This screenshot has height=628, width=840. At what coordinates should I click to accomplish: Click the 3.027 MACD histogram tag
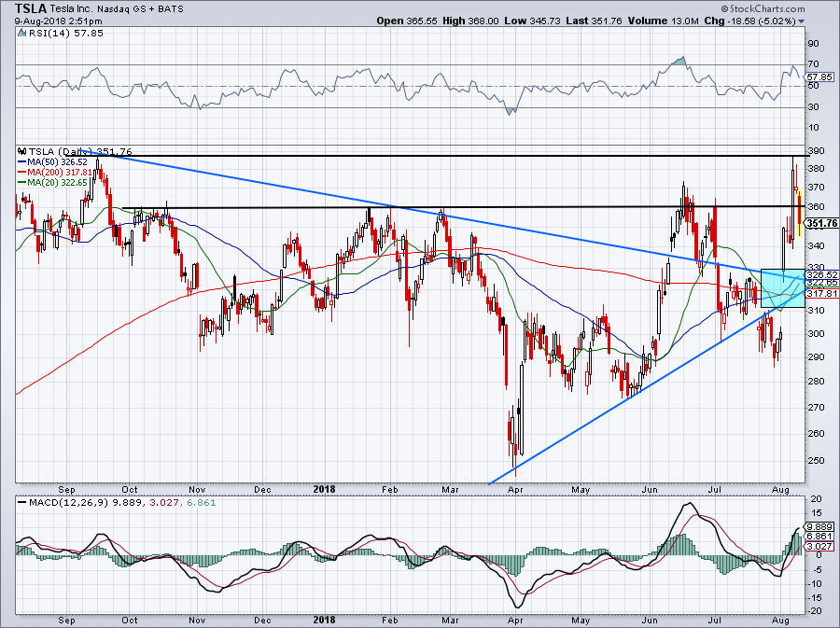coord(819,546)
